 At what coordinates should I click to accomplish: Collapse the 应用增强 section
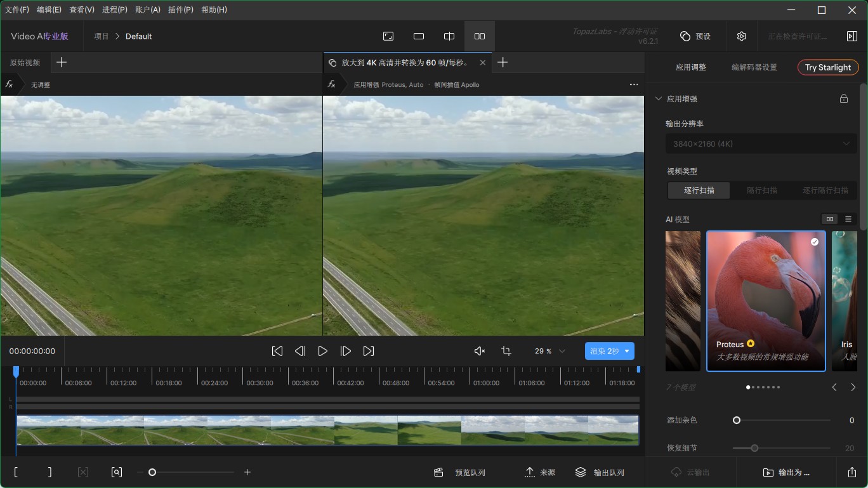coord(658,98)
